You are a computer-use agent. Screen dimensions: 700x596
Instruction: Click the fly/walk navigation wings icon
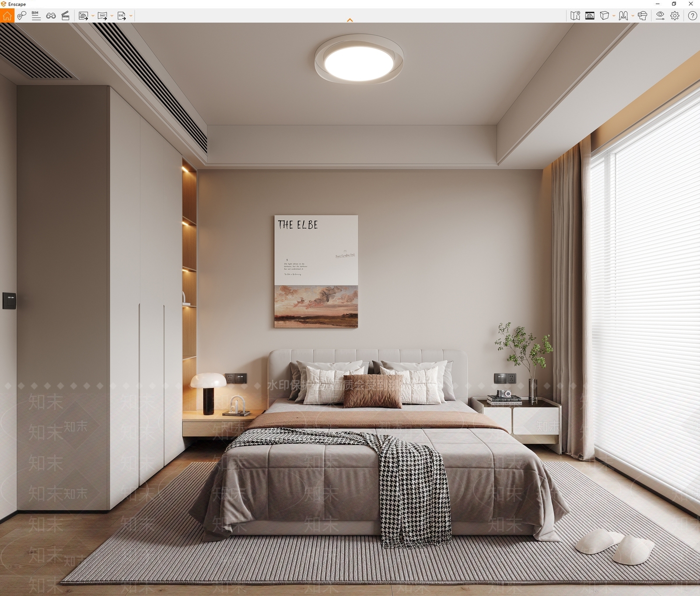pos(623,16)
